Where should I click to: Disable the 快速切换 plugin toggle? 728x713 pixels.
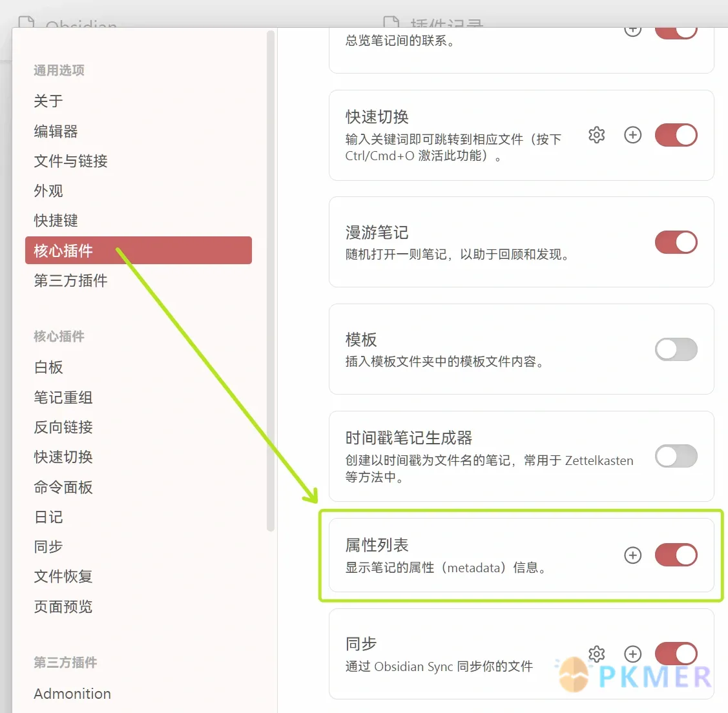click(676, 135)
